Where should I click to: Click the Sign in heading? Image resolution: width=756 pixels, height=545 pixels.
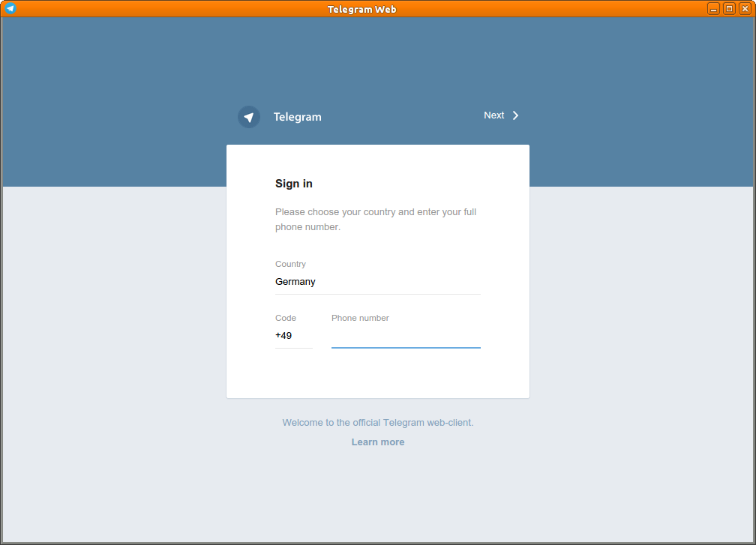coord(294,184)
